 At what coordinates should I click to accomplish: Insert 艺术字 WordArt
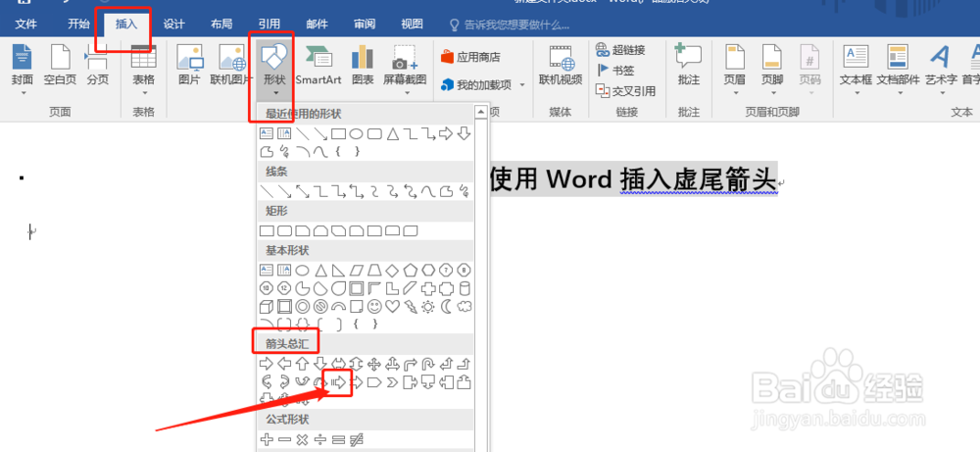(x=941, y=69)
